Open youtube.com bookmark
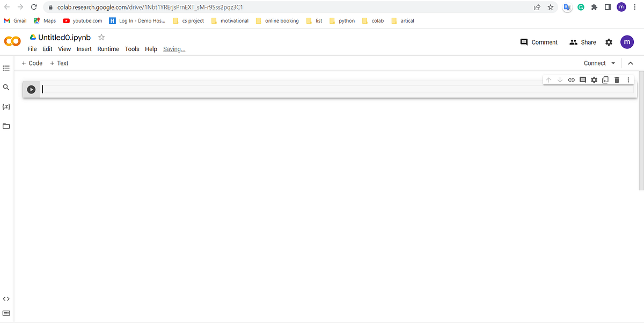This screenshot has height=324, width=644. [82, 21]
